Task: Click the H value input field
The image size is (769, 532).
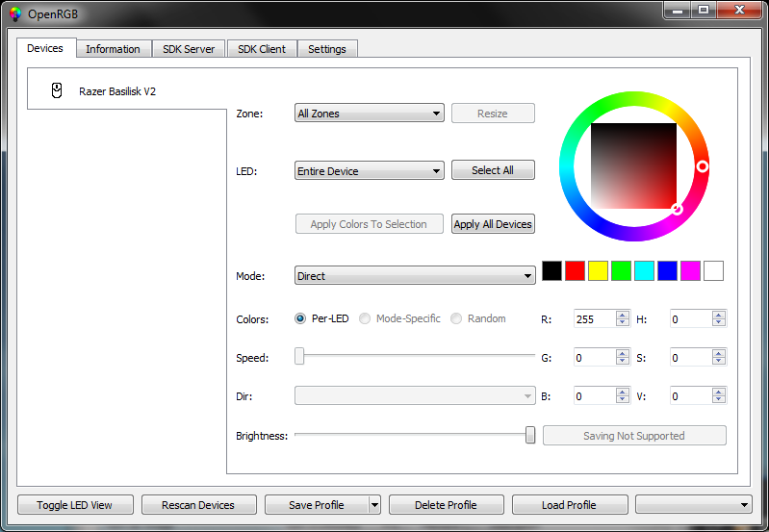Action: [690, 318]
